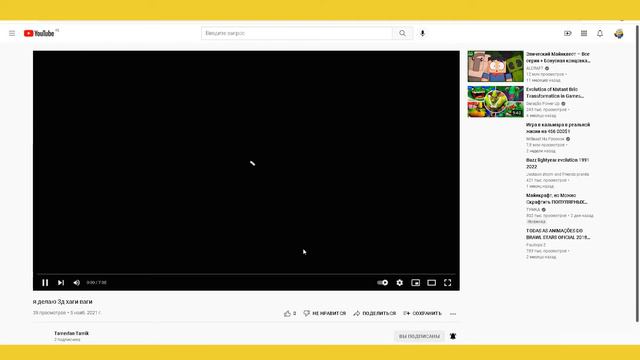Enter fullscreen mode
Screen dimensions: 640x360
point(448,282)
